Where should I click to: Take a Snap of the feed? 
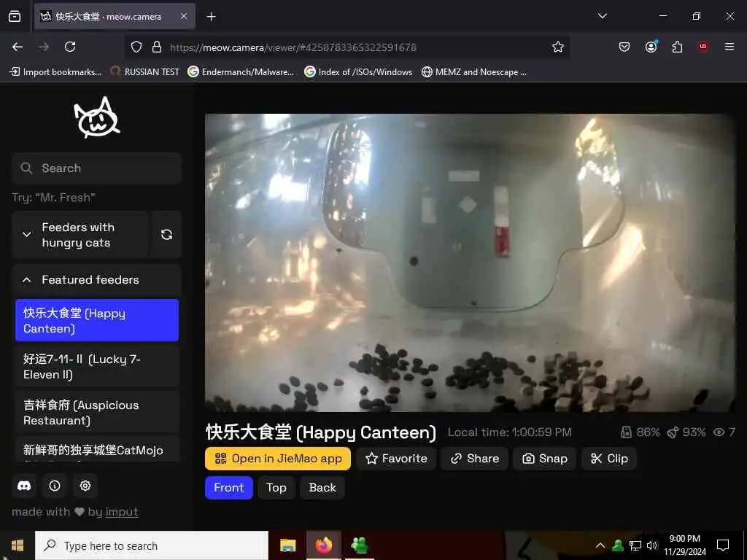(544, 458)
